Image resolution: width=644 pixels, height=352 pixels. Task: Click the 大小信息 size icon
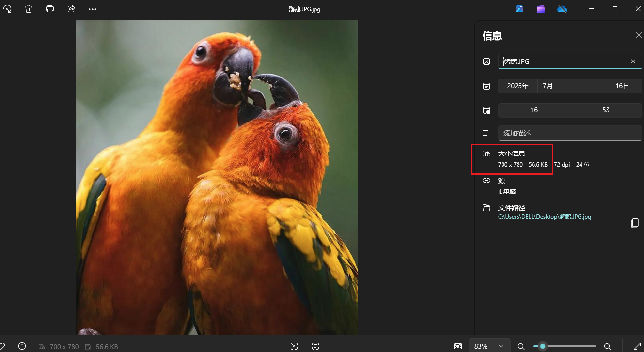[x=487, y=154]
